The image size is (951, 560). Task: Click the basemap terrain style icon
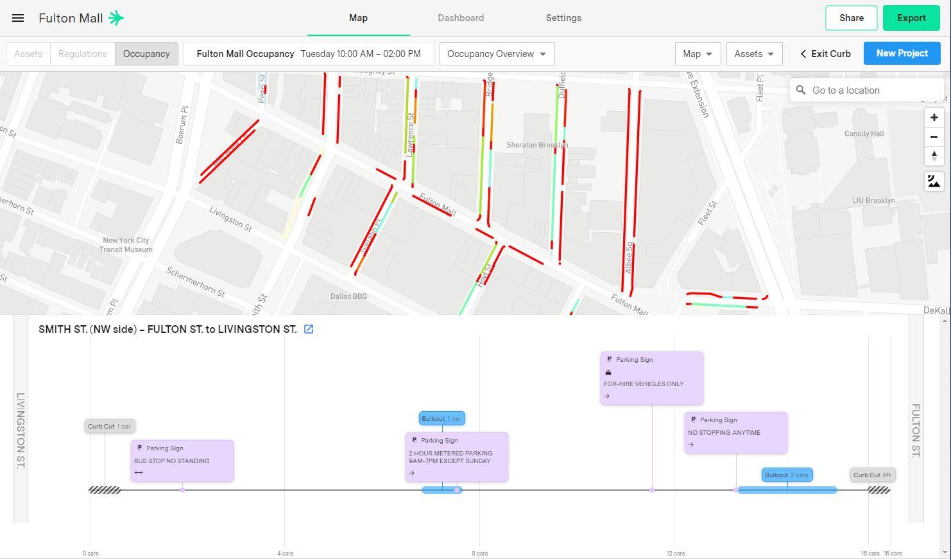pos(934,181)
